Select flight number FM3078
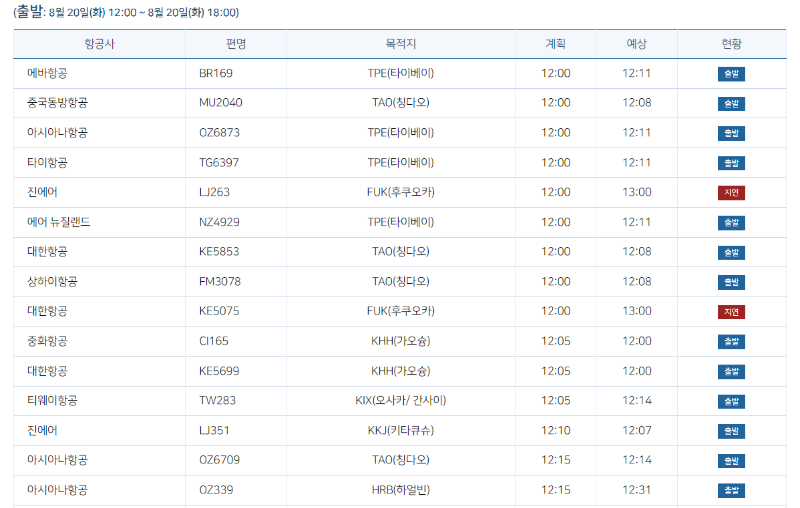 point(220,282)
